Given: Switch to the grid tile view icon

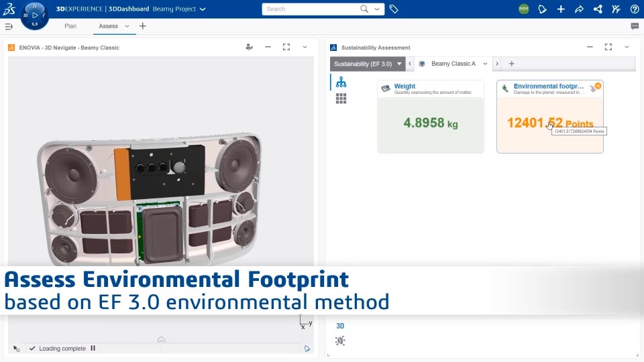Looking at the screenshot, I should (341, 99).
